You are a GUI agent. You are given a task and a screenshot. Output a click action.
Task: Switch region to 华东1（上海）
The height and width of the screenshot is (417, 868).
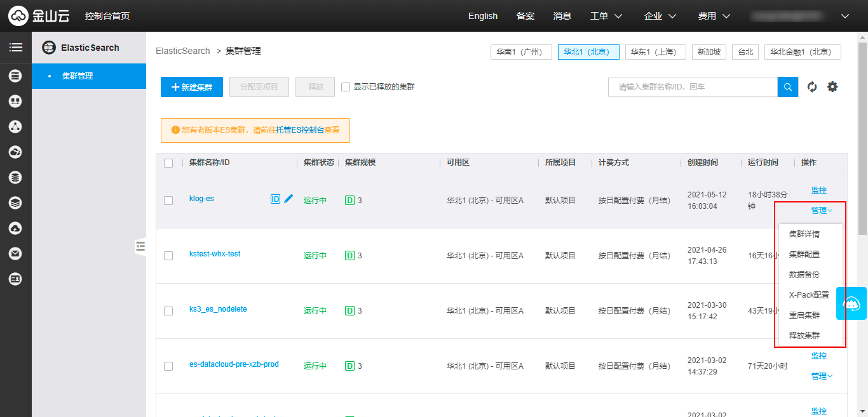(x=655, y=52)
